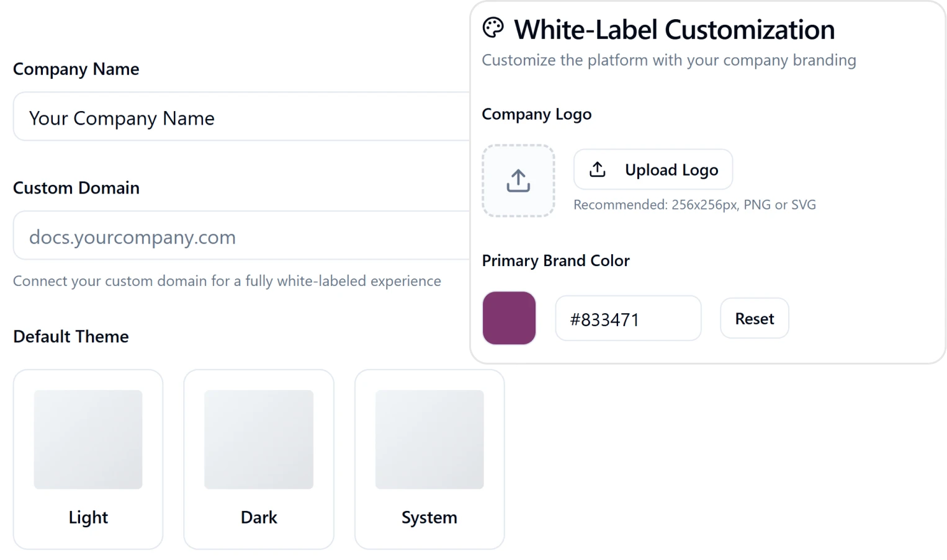Select the System theme option
Screen dimensions: 947x560
pos(429,459)
